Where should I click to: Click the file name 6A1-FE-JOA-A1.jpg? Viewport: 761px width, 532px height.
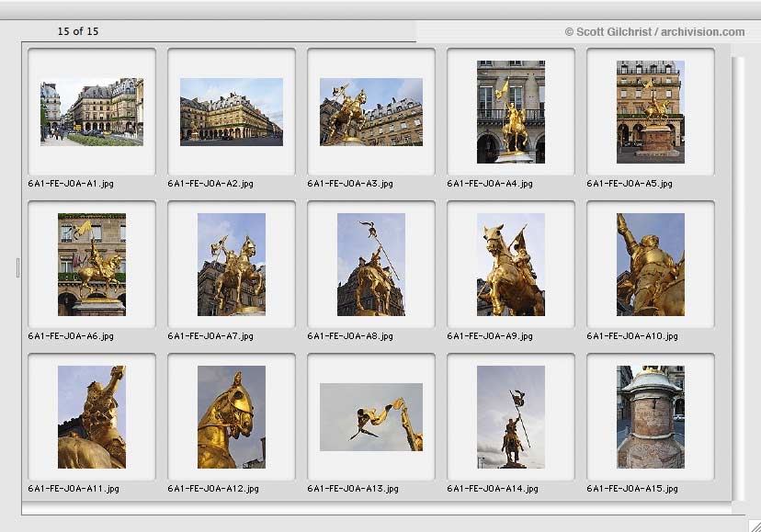click(x=71, y=184)
